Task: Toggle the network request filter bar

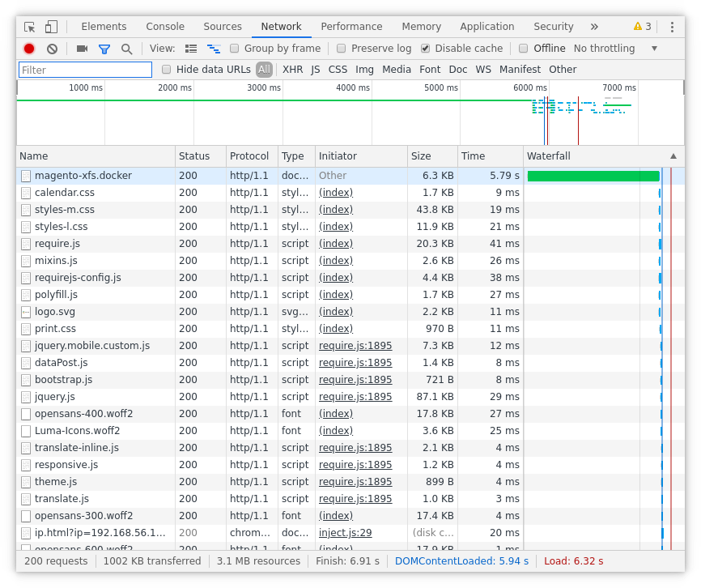Action: pos(106,48)
